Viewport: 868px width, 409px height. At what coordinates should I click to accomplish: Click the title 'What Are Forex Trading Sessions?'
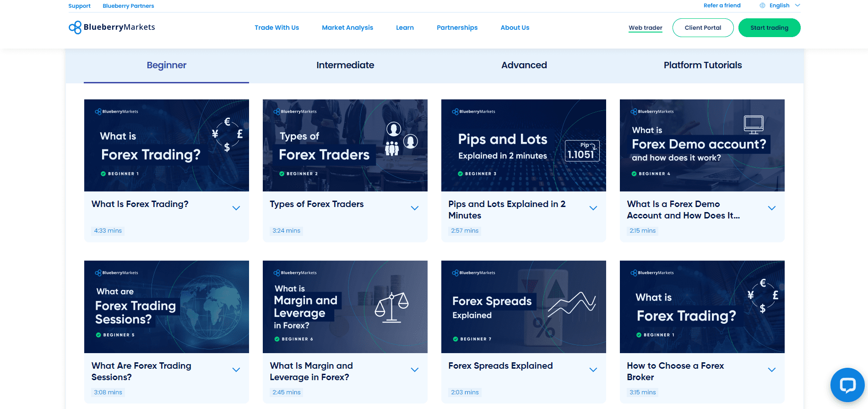(x=141, y=371)
